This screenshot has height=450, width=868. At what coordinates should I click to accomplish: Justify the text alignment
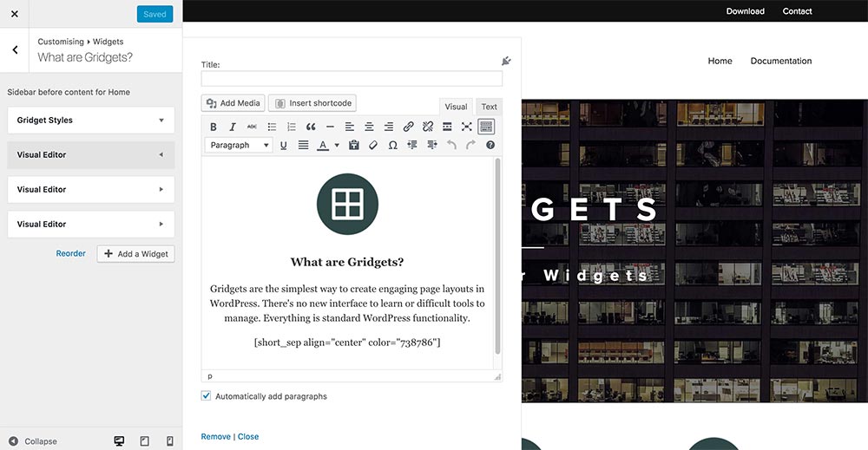[303, 145]
